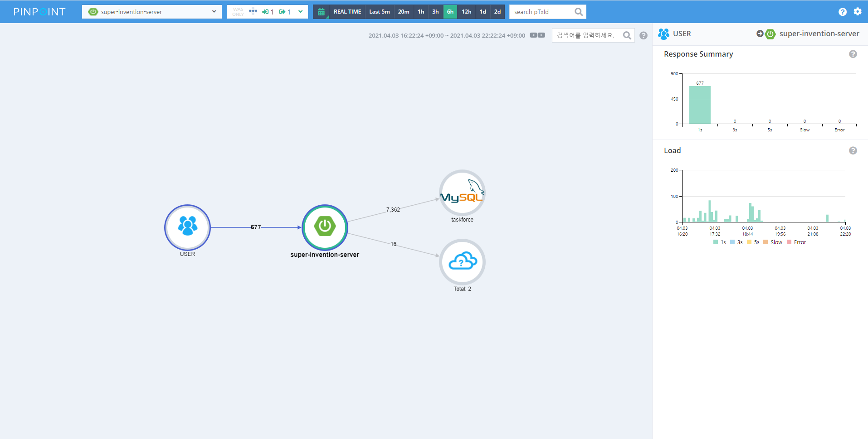Image resolution: width=868 pixels, height=439 pixels.
Task: Select the unknown cloud node group
Action: tap(462, 262)
